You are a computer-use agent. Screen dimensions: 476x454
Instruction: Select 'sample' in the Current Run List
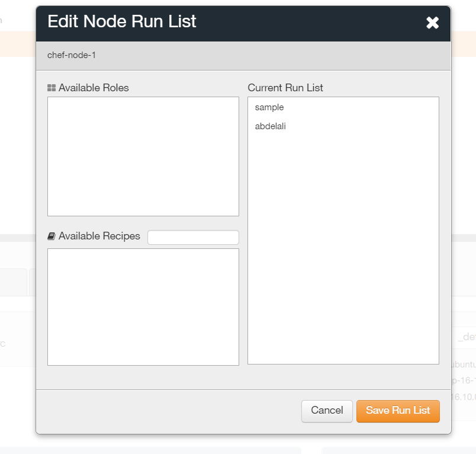(x=269, y=107)
